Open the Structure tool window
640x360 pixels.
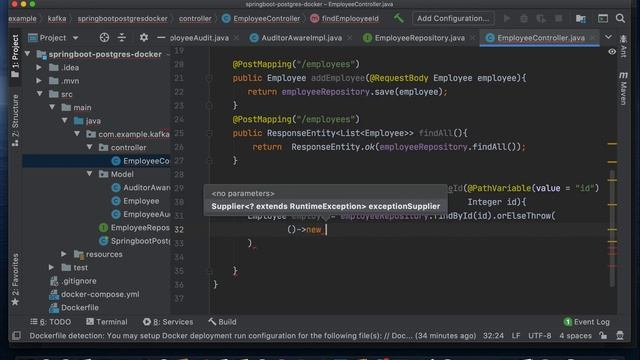tap(15, 120)
